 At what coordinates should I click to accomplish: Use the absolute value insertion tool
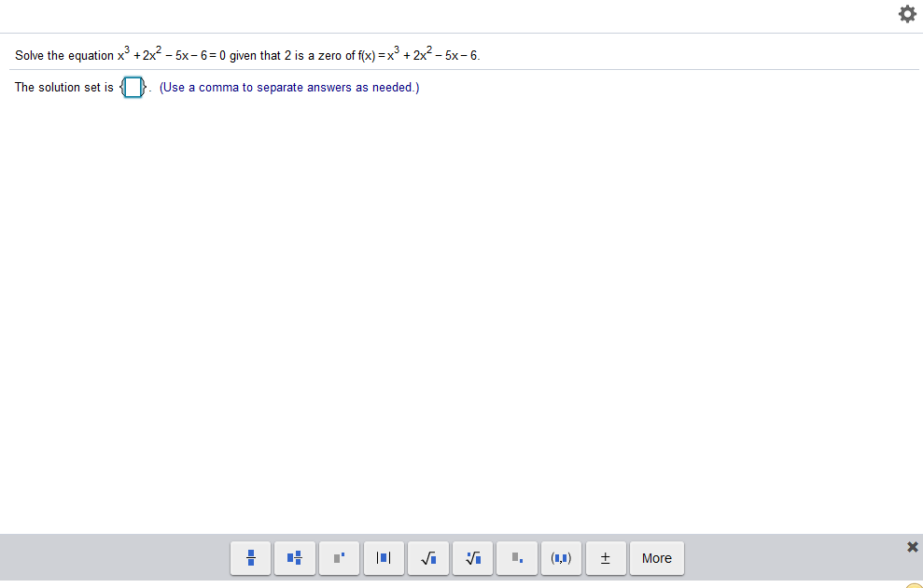(x=384, y=558)
